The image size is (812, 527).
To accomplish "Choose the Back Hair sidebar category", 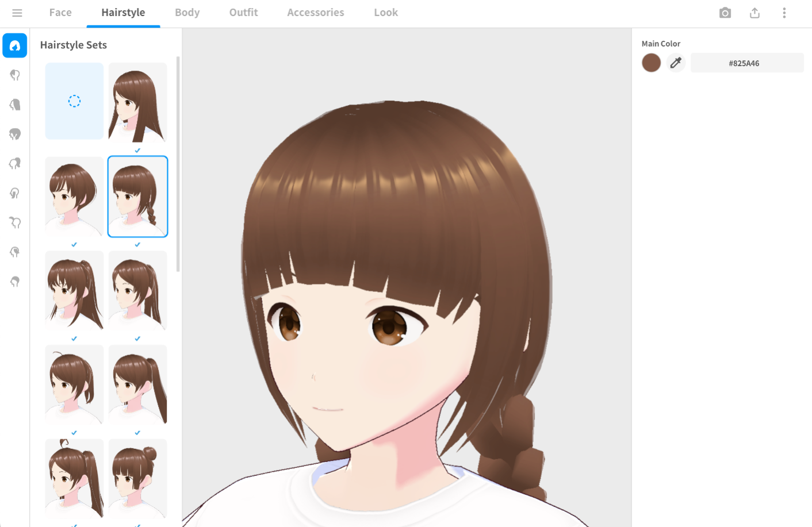I will click(15, 105).
